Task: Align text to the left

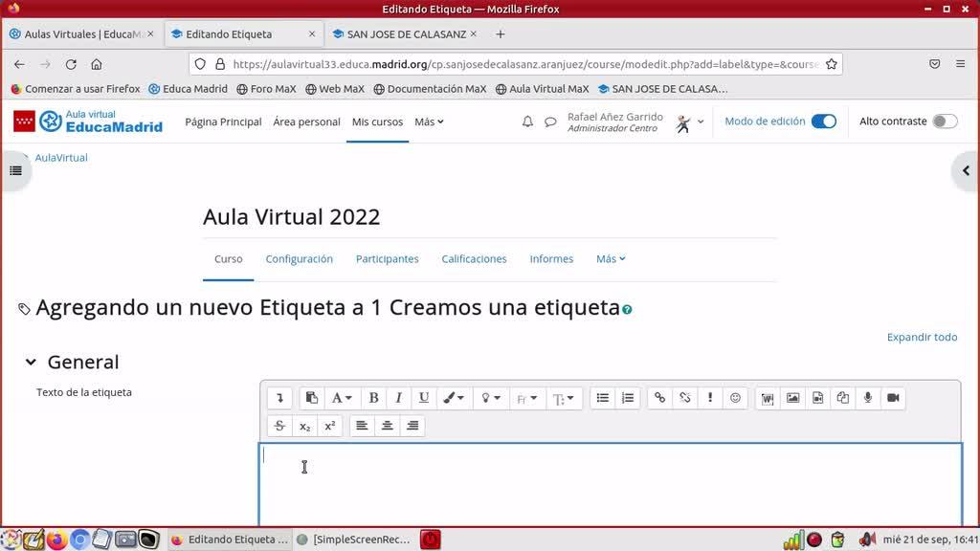Action: pos(362,426)
